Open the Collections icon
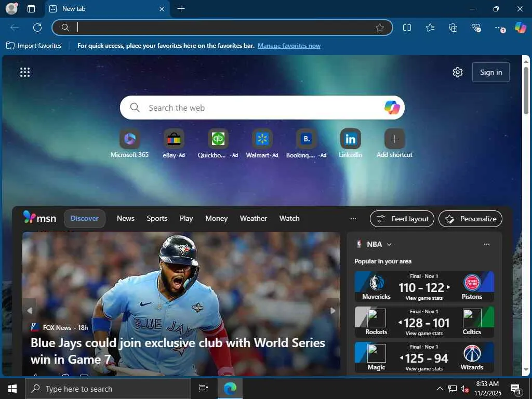532x399 pixels. pyautogui.click(x=453, y=28)
